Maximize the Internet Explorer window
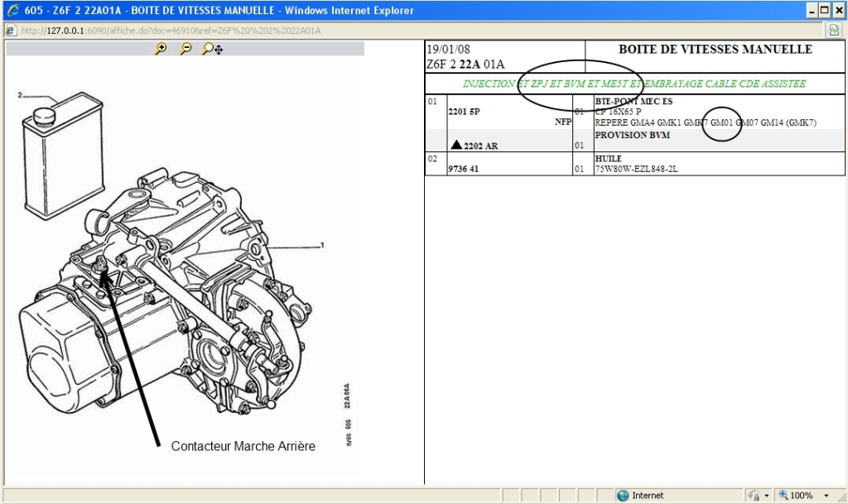Screen dimensions: 848x504 (823, 11)
